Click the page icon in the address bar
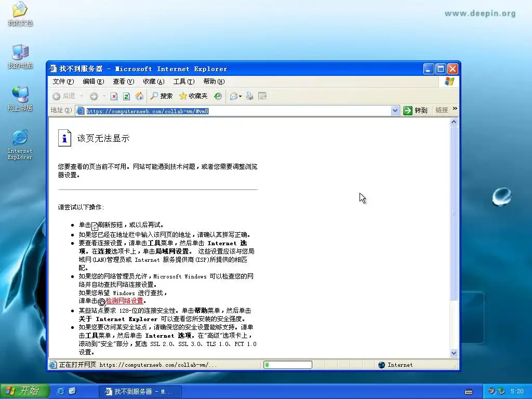 tap(81, 111)
